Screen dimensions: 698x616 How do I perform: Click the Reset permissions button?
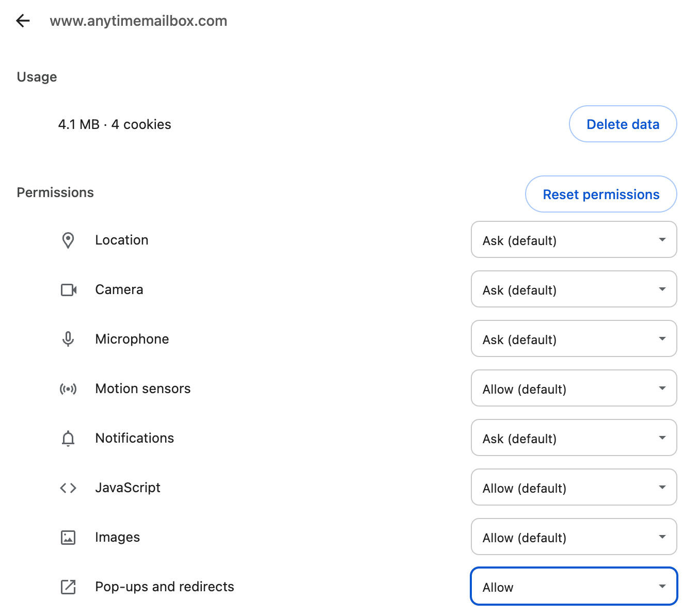pyautogui.click(x=601, y=194)
